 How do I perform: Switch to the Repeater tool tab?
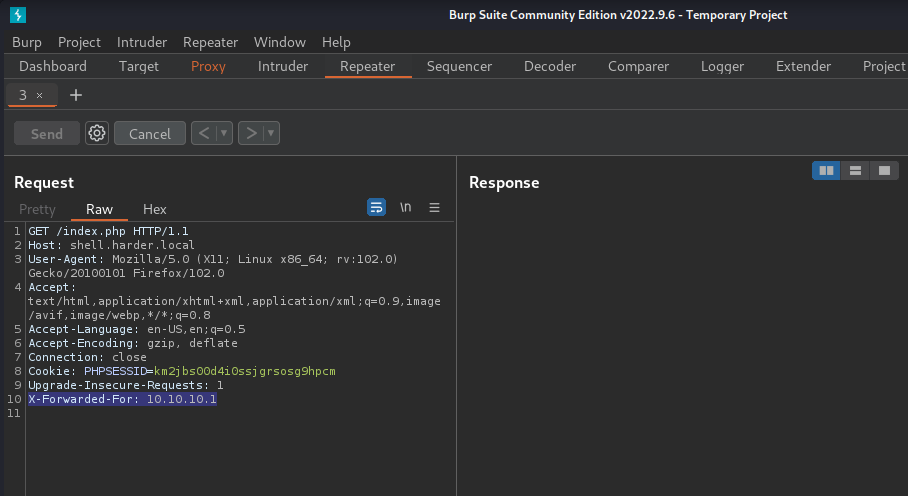point(368,67)
